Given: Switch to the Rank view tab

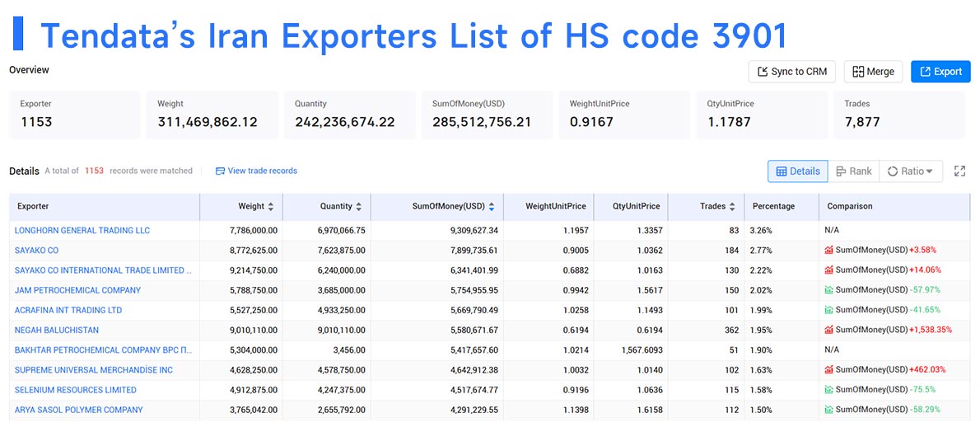Looking at the screenshot, I should (854, 171).
